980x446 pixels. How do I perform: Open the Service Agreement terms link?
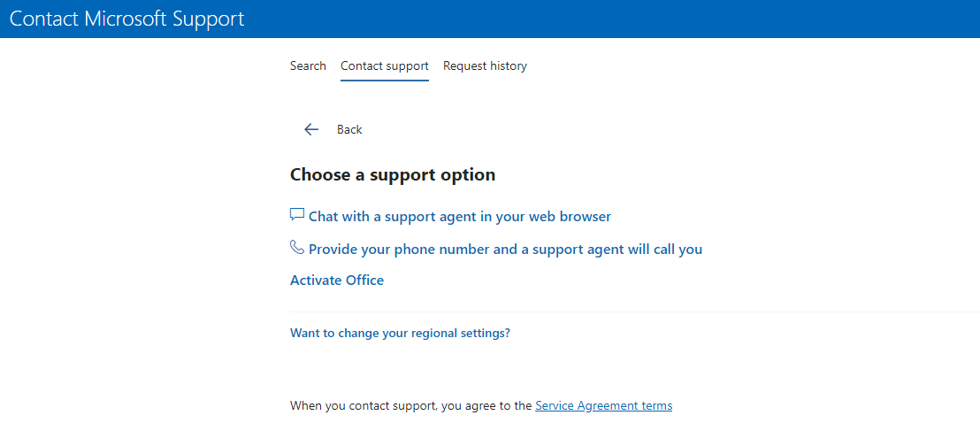coord(604,406)
